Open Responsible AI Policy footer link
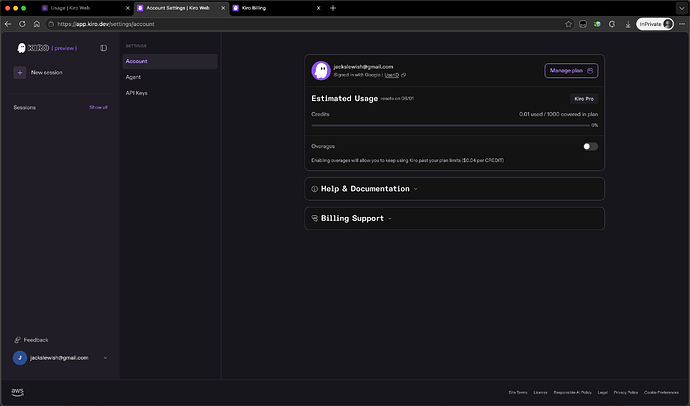The image size is (690, 406). pos(573,392)
